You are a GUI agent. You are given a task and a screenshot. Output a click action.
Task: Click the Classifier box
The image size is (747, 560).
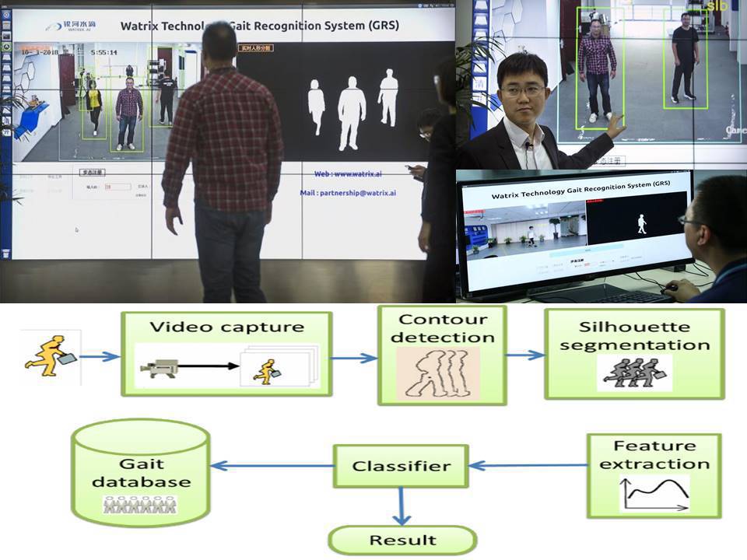(401, 466)
